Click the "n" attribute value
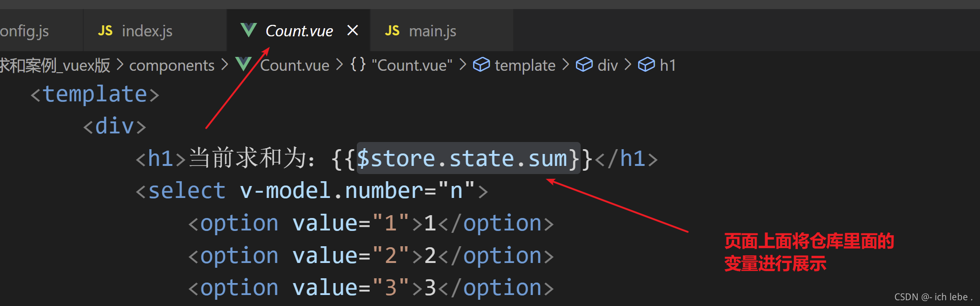This screenshot has width=980, height=306. (456, 191)
